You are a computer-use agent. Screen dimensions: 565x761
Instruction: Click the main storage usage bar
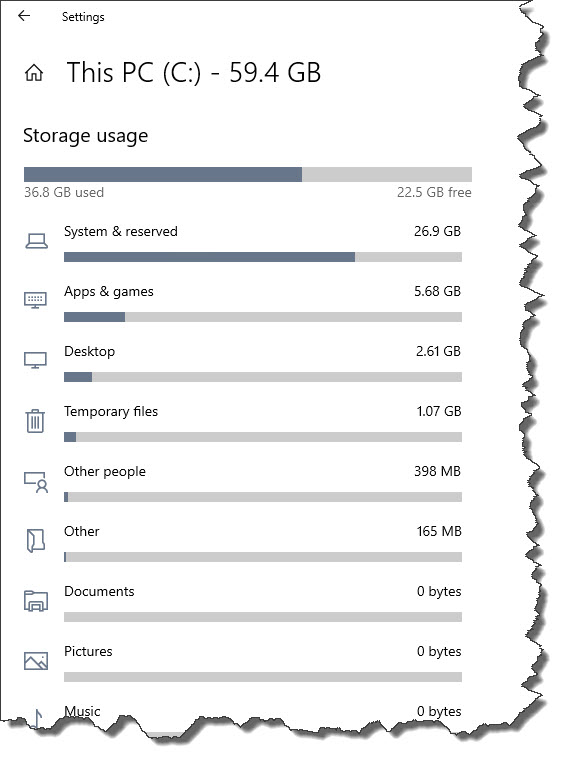click(x=248, y=174)
